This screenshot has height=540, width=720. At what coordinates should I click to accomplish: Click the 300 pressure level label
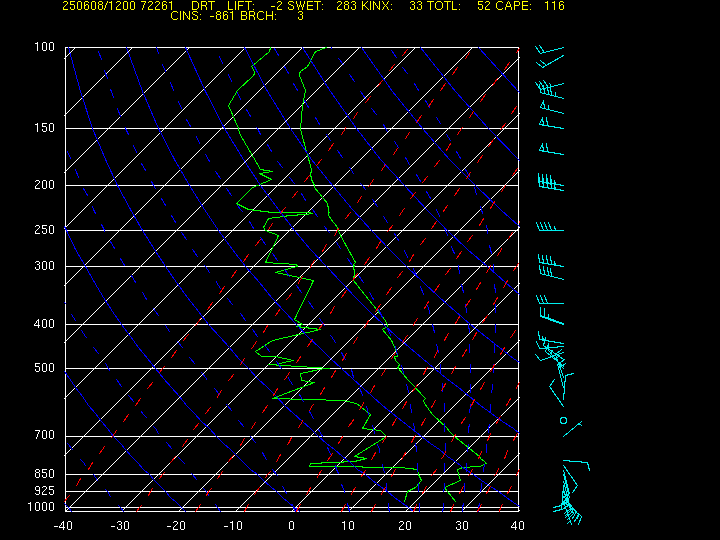(x=45, y=266)
